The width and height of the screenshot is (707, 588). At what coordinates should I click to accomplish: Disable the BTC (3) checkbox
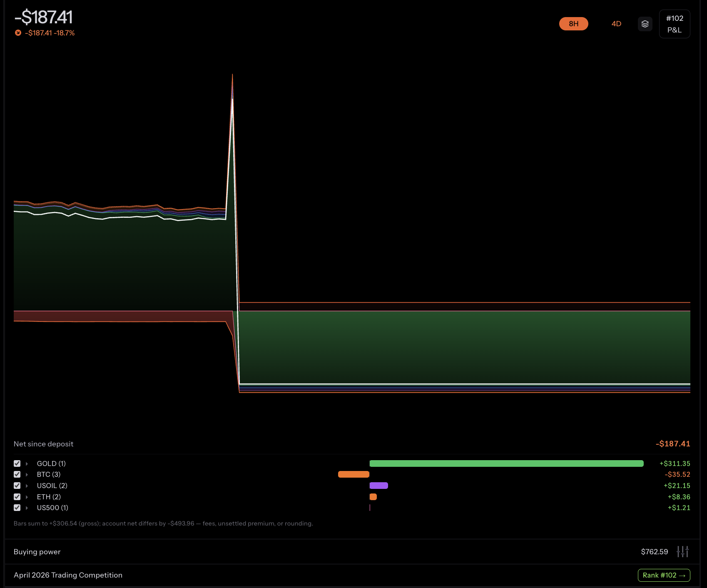click(x=17, y=474)
